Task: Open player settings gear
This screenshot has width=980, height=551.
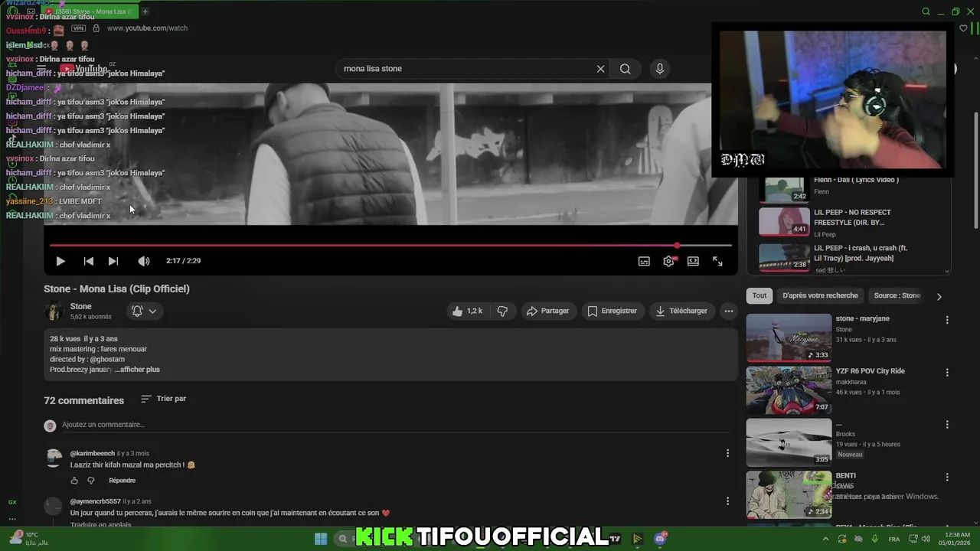Action: click(668, 261)
